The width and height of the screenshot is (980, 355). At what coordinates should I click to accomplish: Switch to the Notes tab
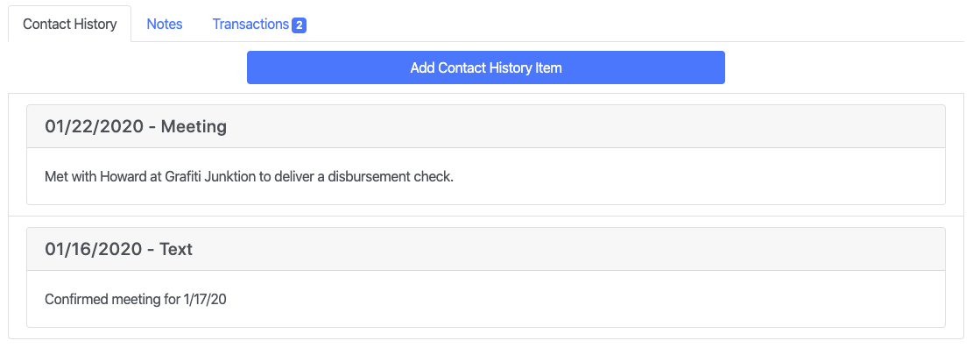tap(165, 25)
